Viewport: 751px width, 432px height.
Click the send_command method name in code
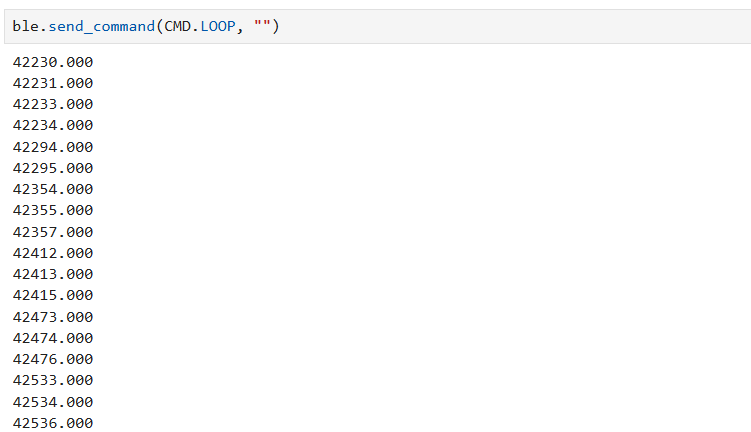coord(102,26)
